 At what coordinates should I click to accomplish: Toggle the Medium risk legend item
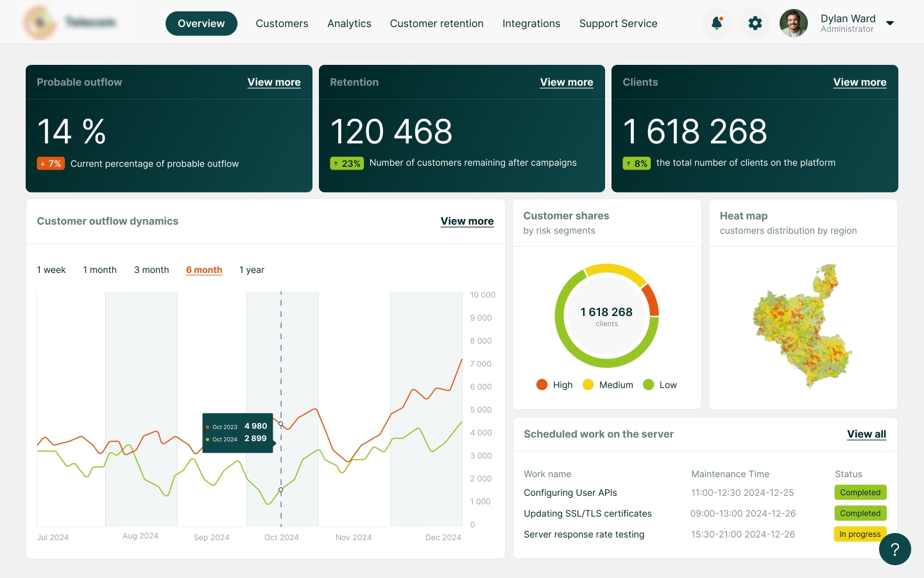608,385
